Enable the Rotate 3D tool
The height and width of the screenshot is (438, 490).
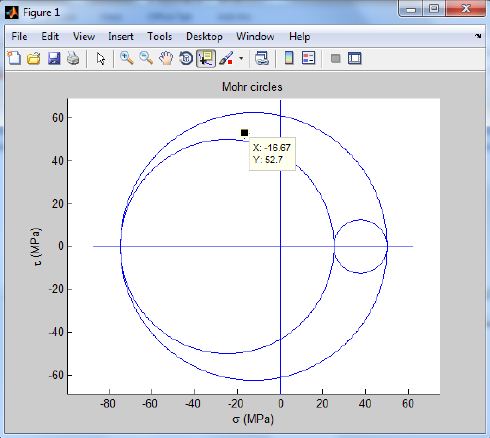(186, 59)
